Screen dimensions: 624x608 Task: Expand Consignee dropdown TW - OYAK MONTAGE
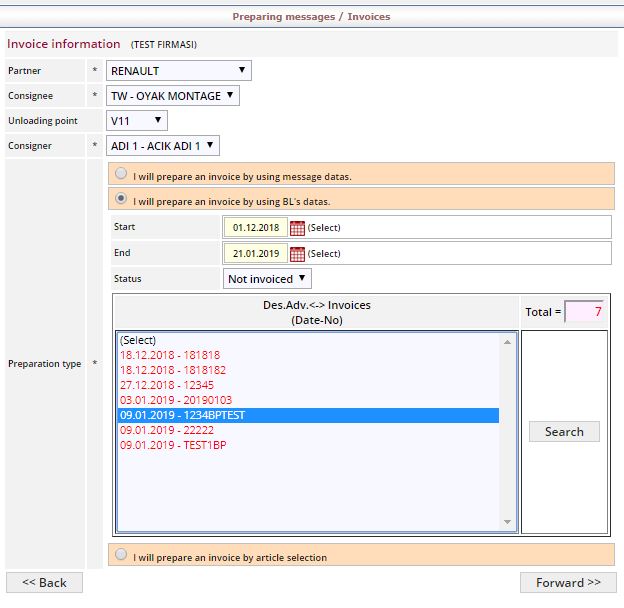pyautogui.click(x=173, y=95)
